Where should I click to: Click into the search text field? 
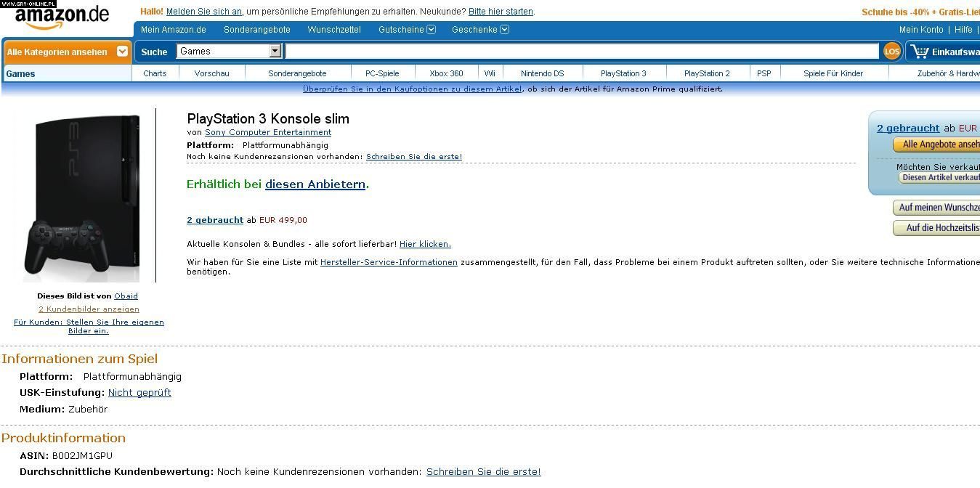[582, 51]
